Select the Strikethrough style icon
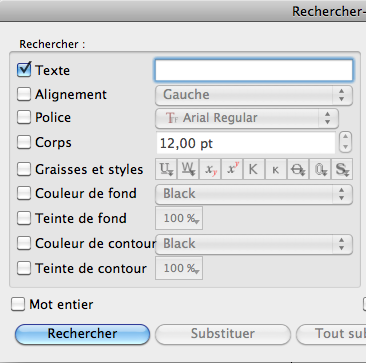 [x=298, y=169]
